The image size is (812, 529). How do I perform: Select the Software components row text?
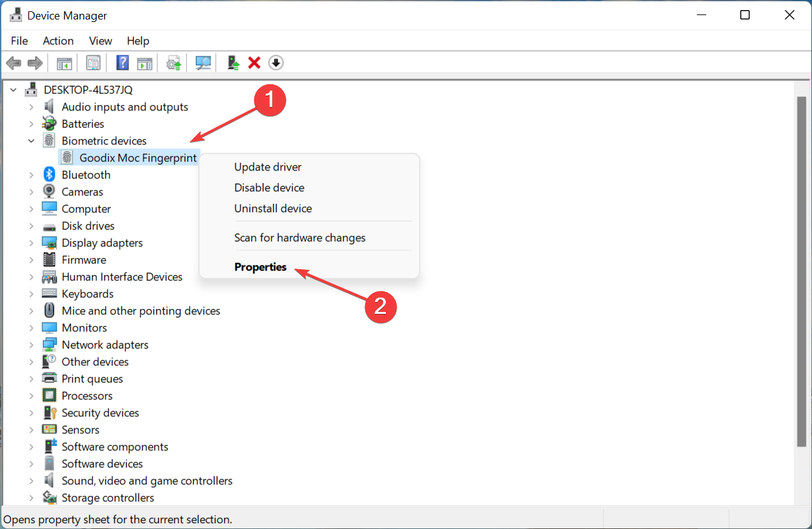(115, 447)
